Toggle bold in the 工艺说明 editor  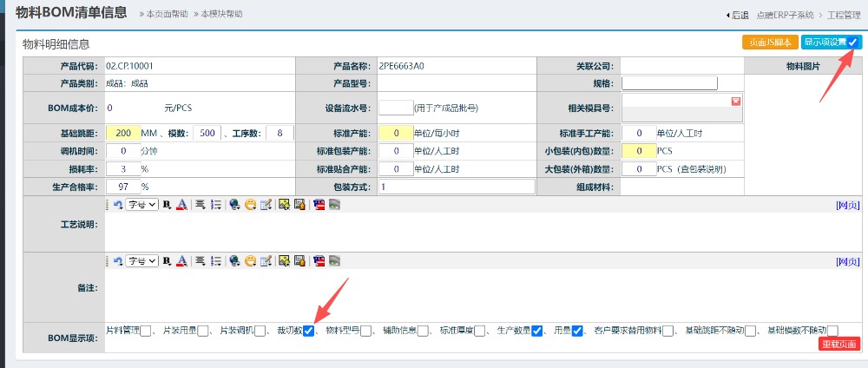[167, 205]
